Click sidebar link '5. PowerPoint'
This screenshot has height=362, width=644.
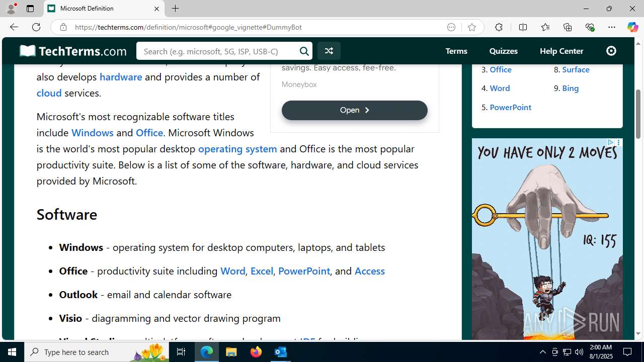[x=510, y=107]
